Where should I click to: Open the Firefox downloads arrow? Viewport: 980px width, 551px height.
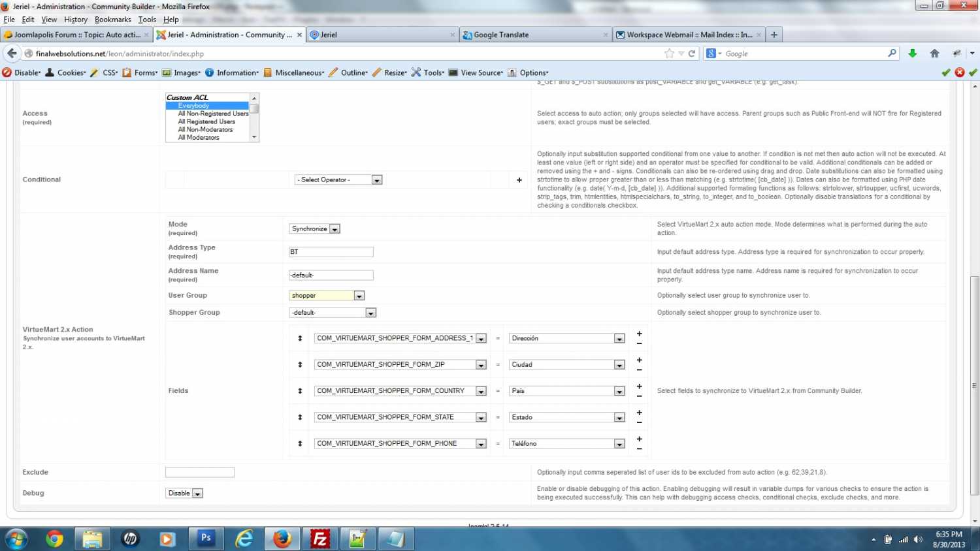tap(913, 54)
